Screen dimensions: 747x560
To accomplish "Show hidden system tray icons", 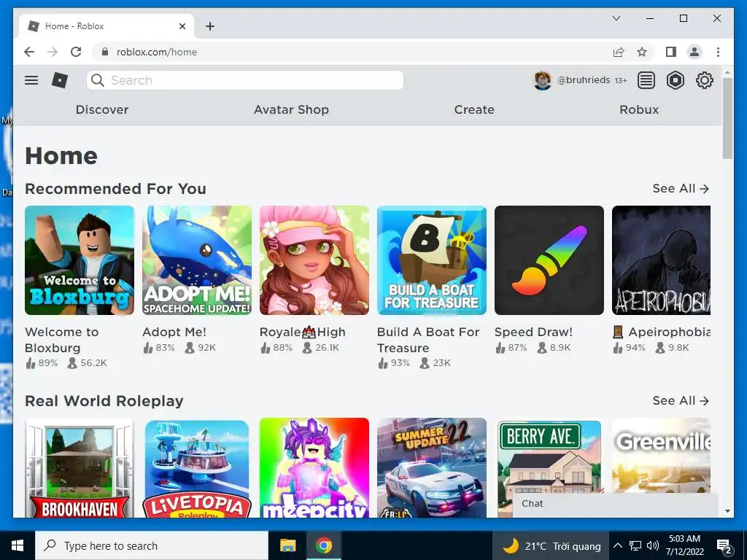I will [x=617, y=545].
